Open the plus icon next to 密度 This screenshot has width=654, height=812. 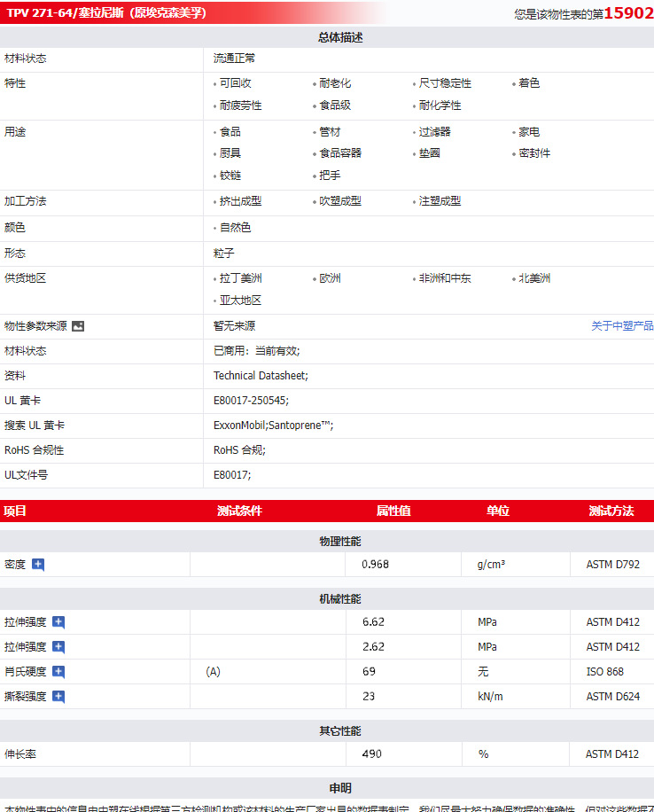point(38,565)
